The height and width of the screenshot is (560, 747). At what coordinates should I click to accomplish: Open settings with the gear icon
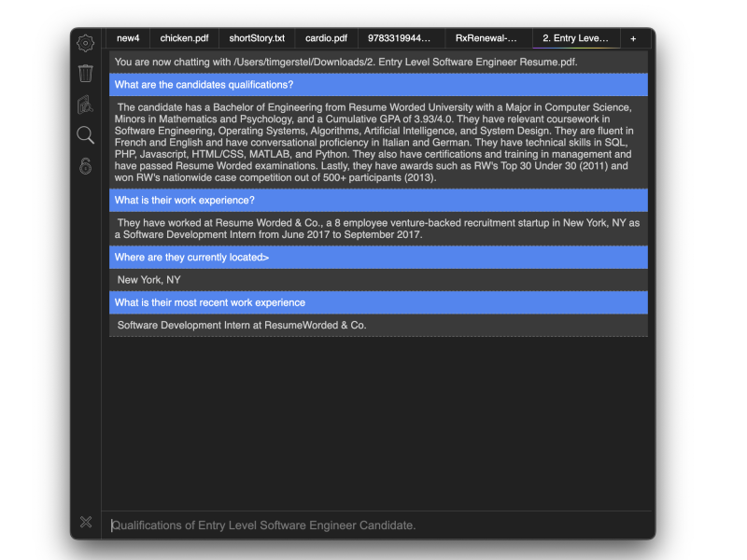pos(85,43)
